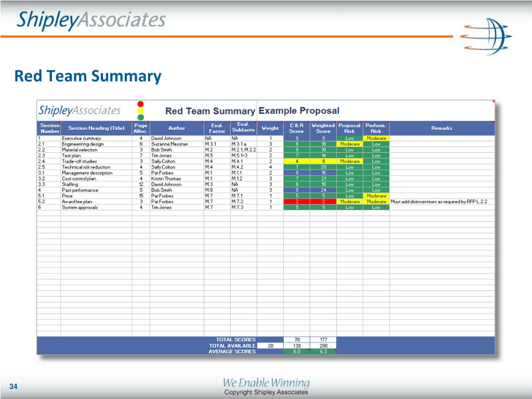This screenshot has height=399, width=532.
Task: Select the 'Section Number' column header
Action: pyautogui.click(x=49, y=128)
